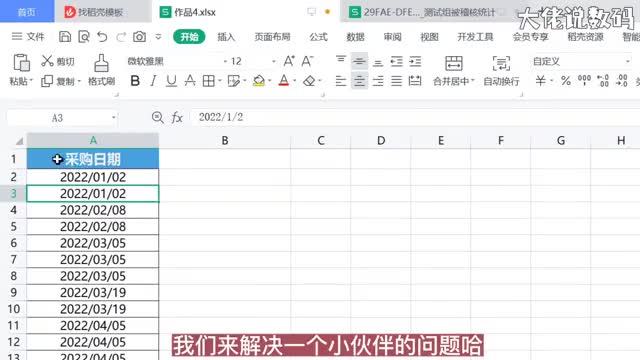
Task: Switch to the 插入 ribbon tab
Action: click(x=226, y=37)
